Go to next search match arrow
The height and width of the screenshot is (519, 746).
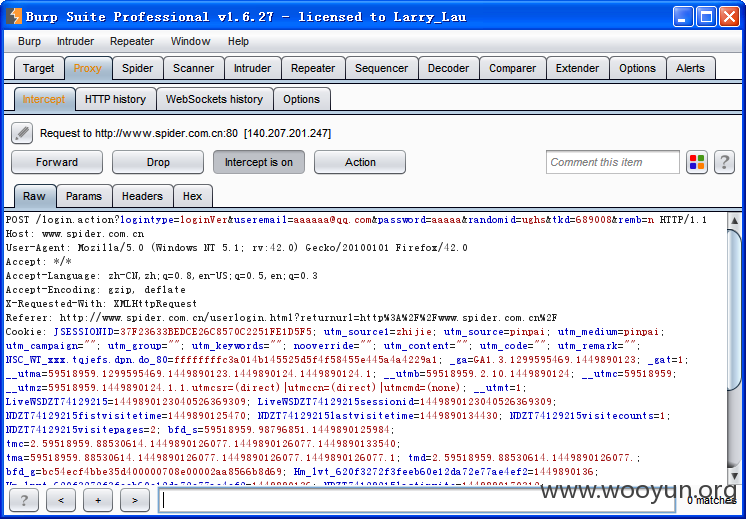135,500
